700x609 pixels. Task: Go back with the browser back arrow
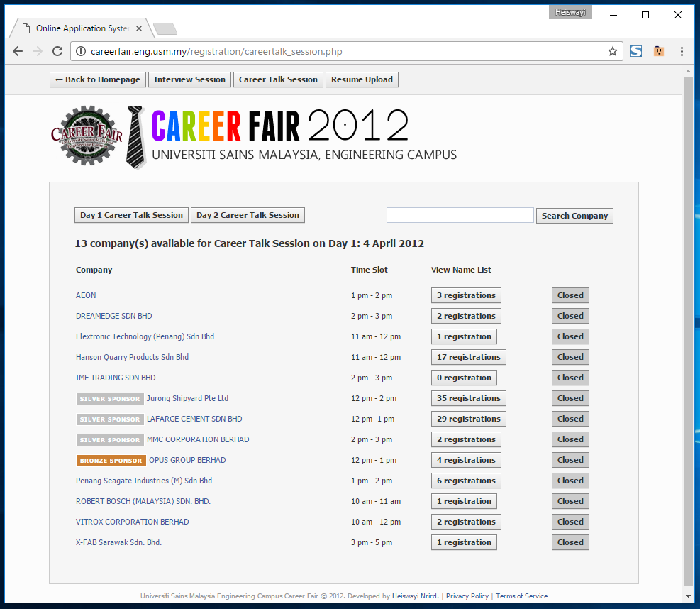18,51
